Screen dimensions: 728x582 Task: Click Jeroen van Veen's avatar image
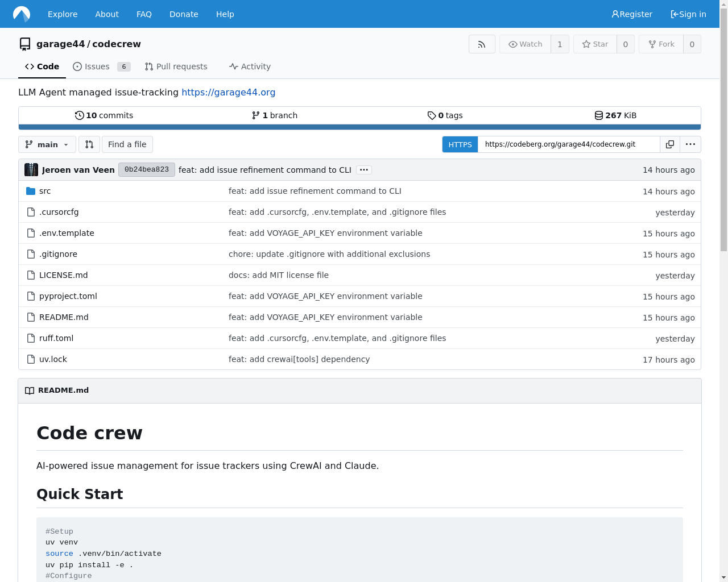click(31, 169)
